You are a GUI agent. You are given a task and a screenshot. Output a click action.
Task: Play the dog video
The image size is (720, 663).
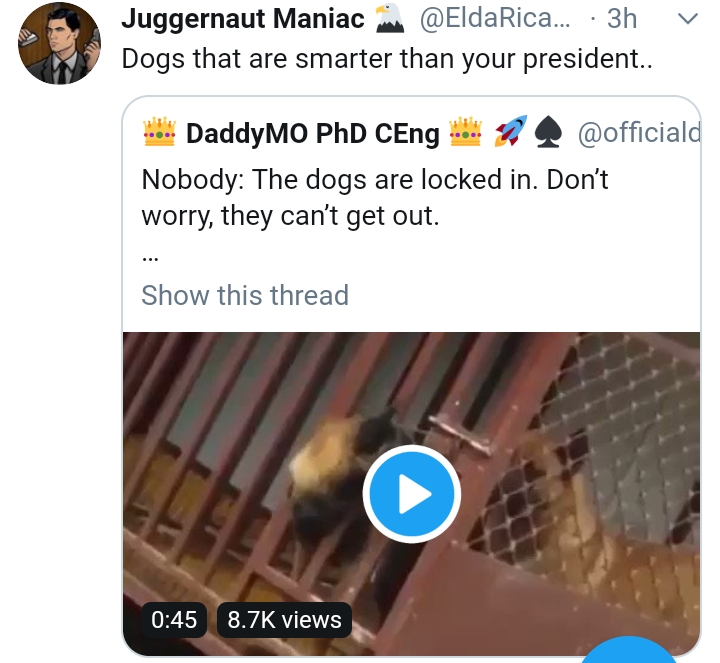point(410,494)
